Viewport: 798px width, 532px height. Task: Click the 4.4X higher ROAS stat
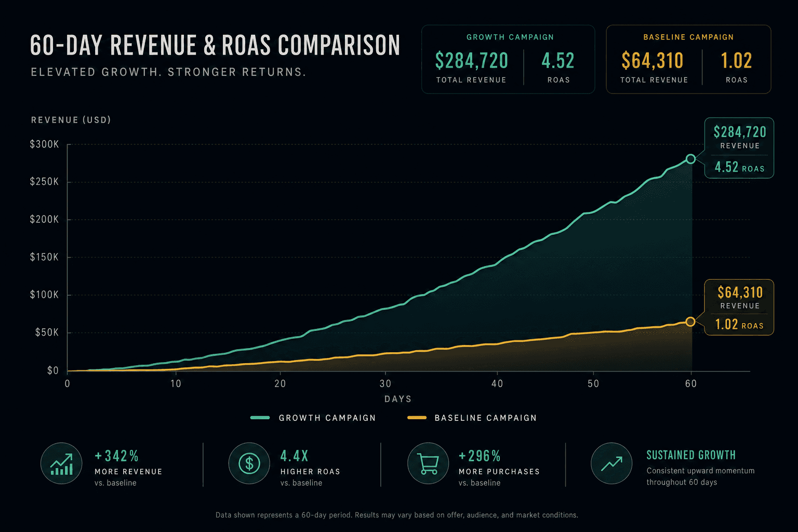tap(310, 468)
